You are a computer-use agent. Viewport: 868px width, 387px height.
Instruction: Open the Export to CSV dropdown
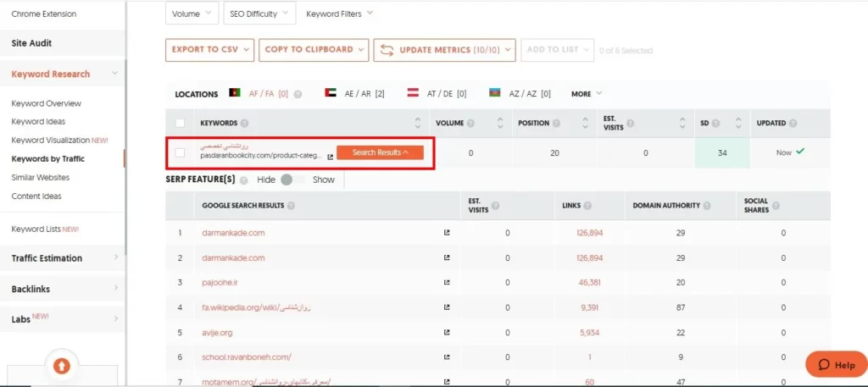(210, 50)
